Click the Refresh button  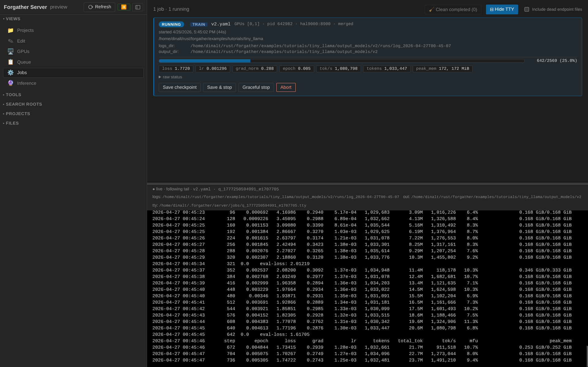click(99, 7)
